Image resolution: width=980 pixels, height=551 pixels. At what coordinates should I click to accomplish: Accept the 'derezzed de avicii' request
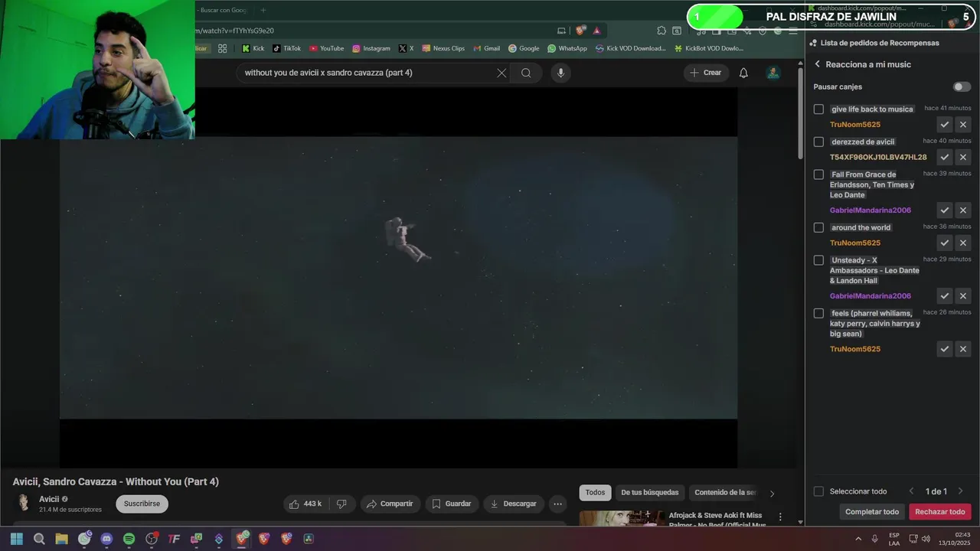(945, 157)
